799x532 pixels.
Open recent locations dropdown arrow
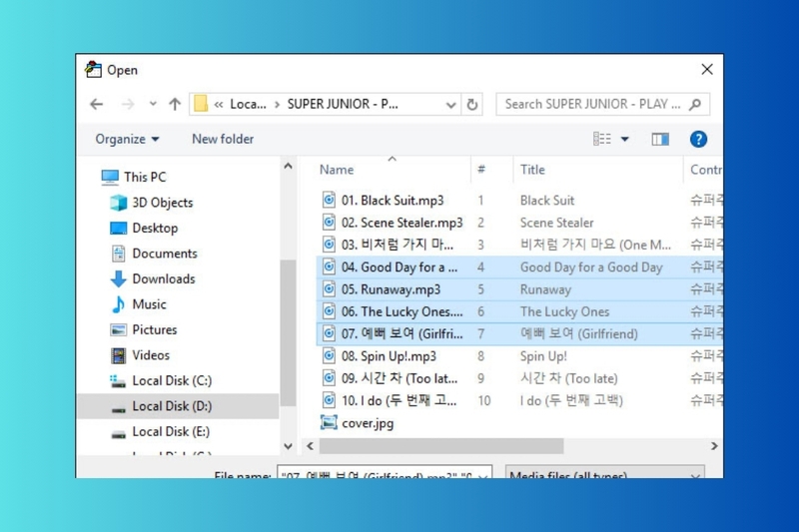[x=153, y=104]
